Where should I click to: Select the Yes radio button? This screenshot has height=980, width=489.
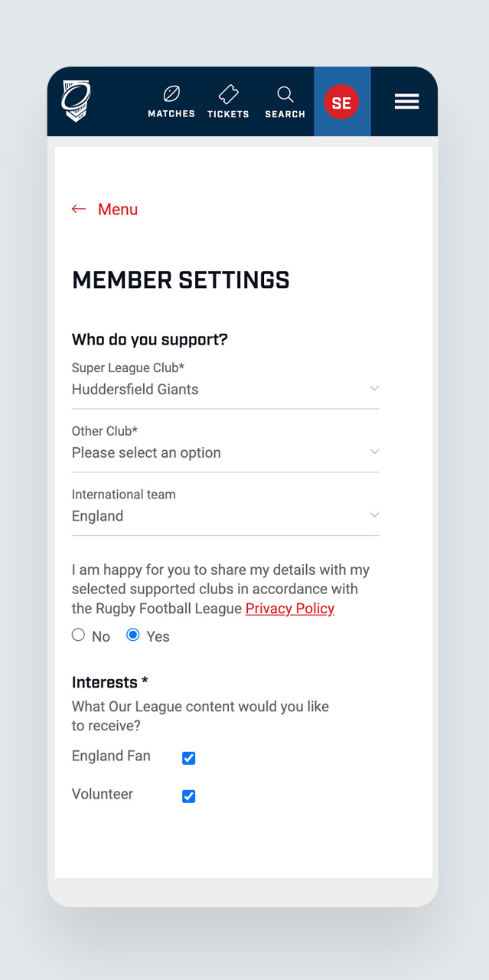(133, 634)
